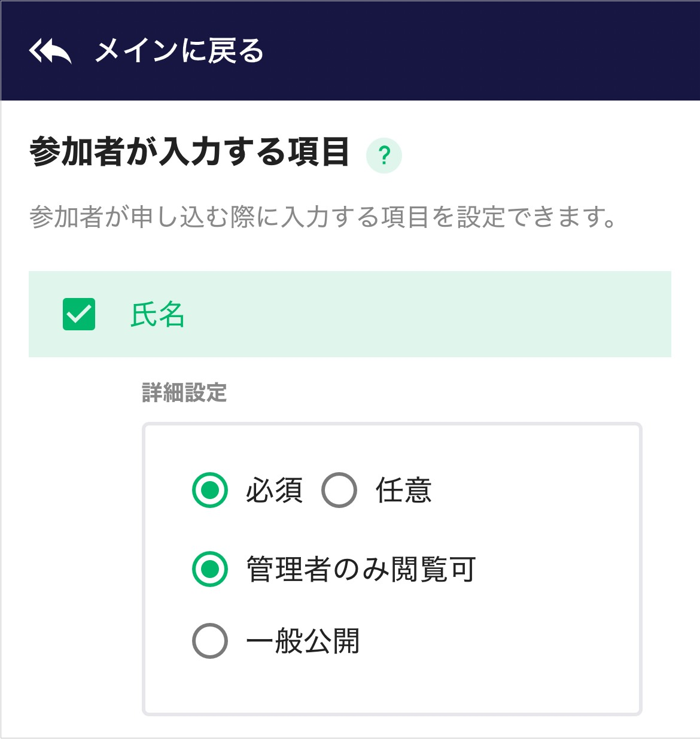Uncheck the 氏名 checkbox

pyautogui.click(x=79, y=314)
